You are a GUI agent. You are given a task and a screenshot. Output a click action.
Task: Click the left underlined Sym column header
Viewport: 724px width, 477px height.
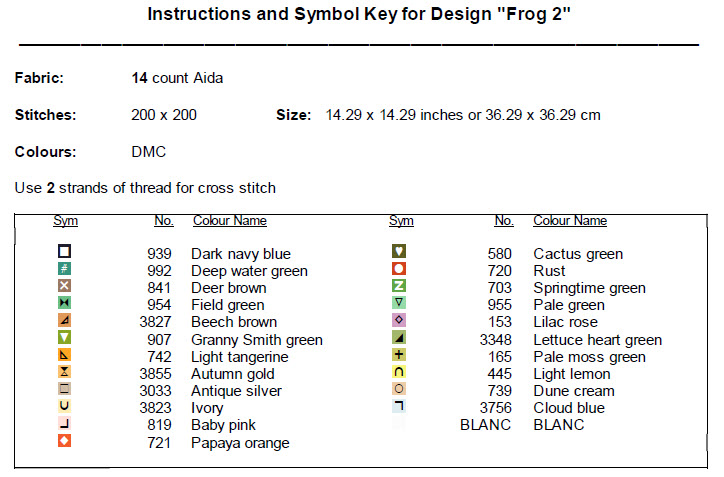point(65,221)
